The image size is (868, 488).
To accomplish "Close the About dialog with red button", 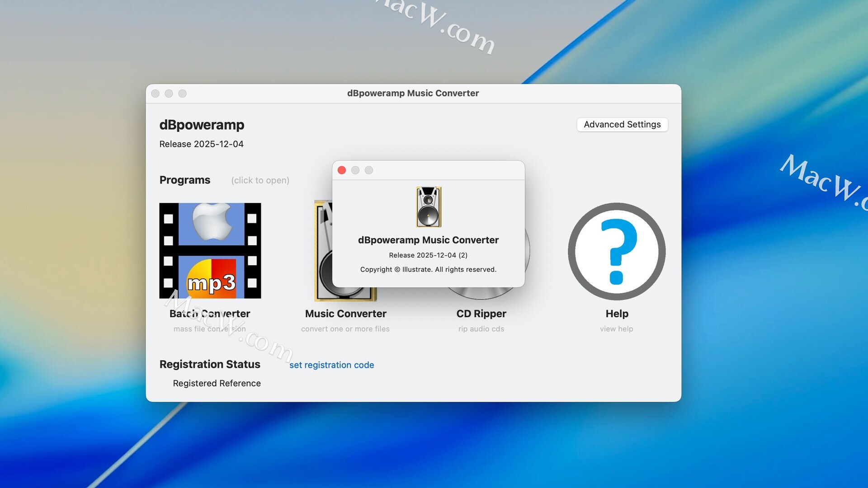I will (x=342, y=170).
